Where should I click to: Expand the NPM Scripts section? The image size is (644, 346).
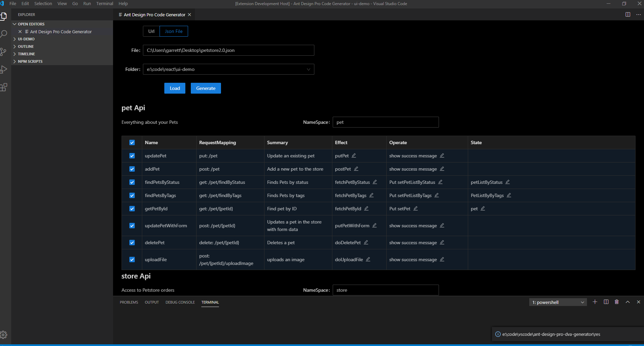click(x=62, y=61)
